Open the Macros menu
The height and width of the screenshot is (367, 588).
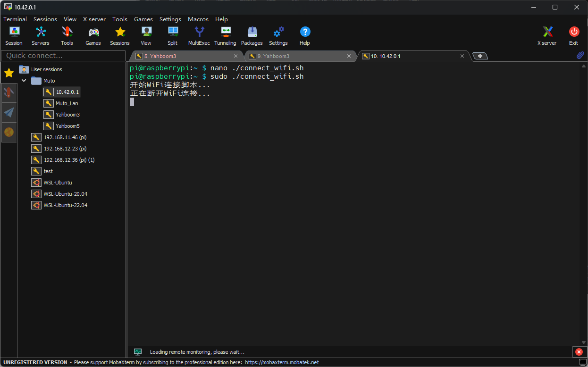[198, 19]
